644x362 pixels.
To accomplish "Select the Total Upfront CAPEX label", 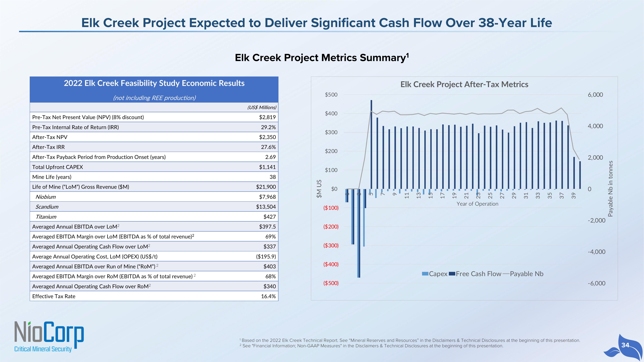I will click(57, 167).
